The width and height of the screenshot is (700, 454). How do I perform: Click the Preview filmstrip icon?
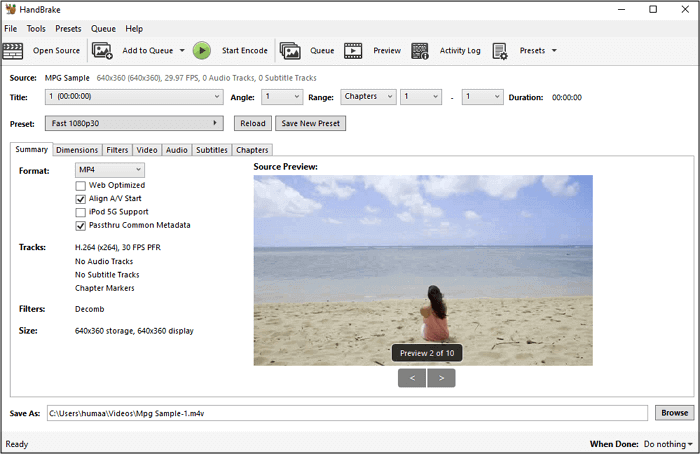click(353, 50)
